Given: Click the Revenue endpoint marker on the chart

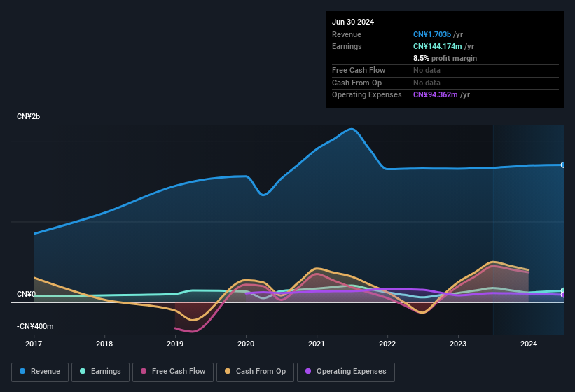Looking at the screenshot, I should 563,165.
